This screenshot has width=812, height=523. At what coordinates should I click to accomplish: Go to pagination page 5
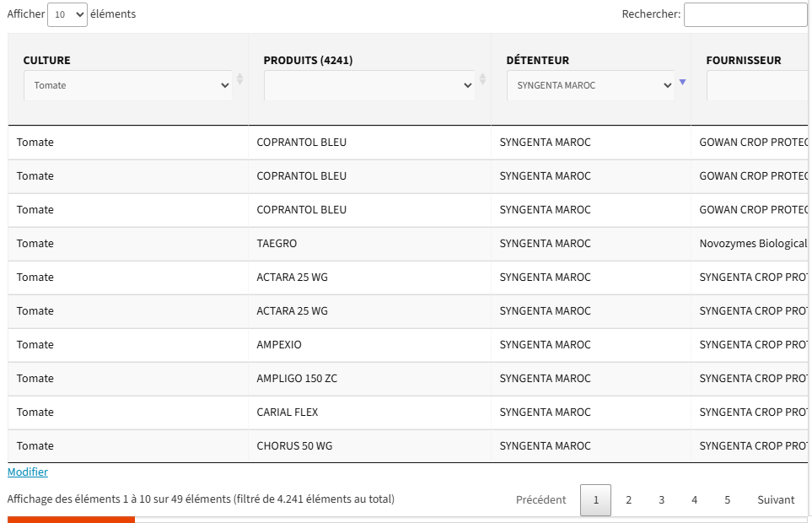point(727,499)
